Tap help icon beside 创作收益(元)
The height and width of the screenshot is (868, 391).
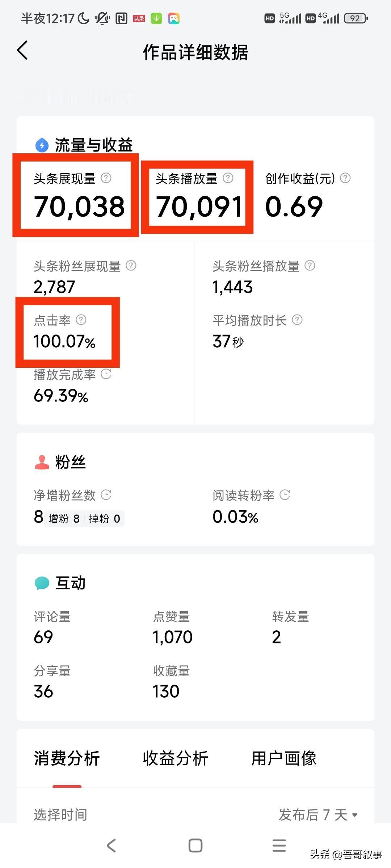345,178
